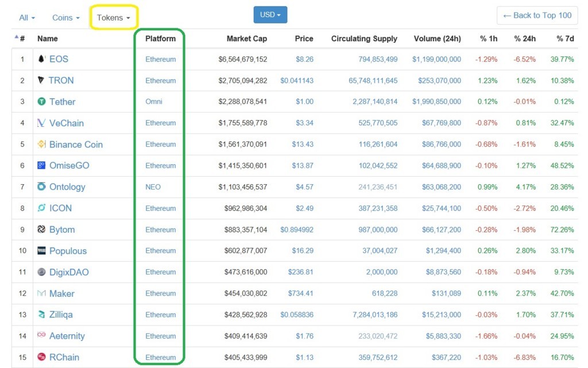
Task: Sort by % 24h column header
Action: pos(525,38)
